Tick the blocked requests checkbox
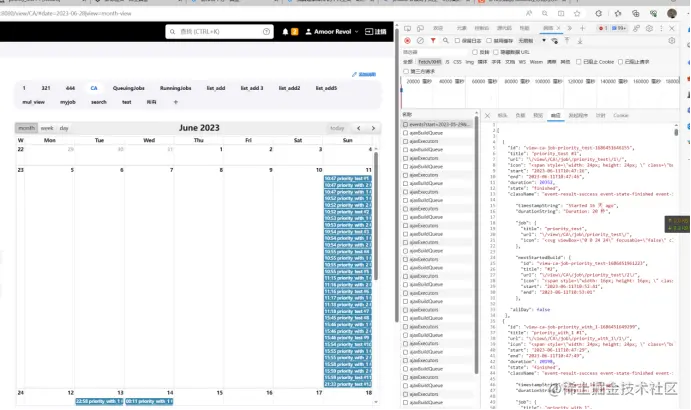Viewport: 691px width, 410px height. [620, 62]
